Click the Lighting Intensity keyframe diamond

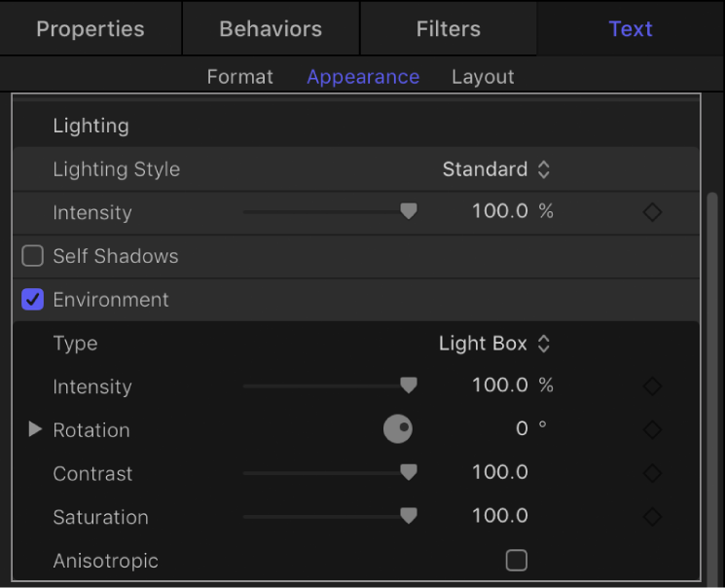coord(653,212)
